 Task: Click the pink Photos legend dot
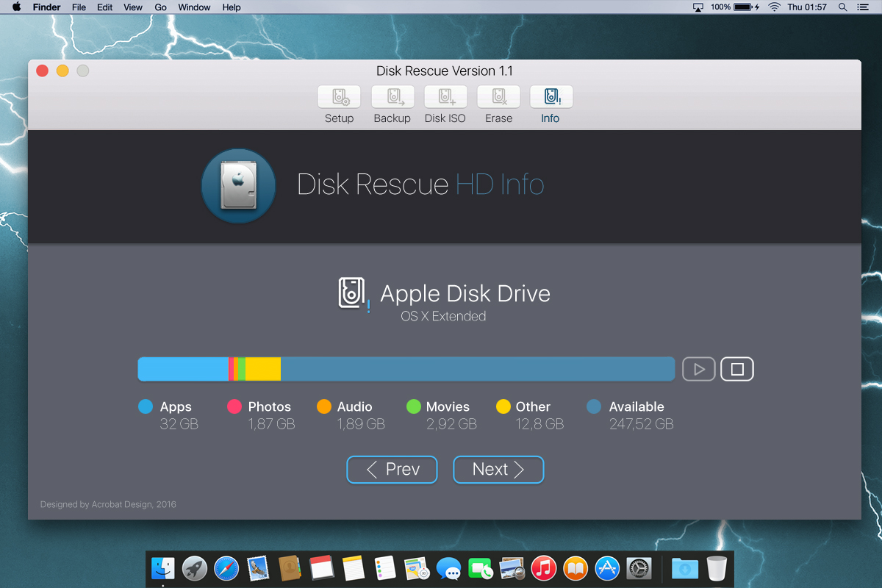234,406
